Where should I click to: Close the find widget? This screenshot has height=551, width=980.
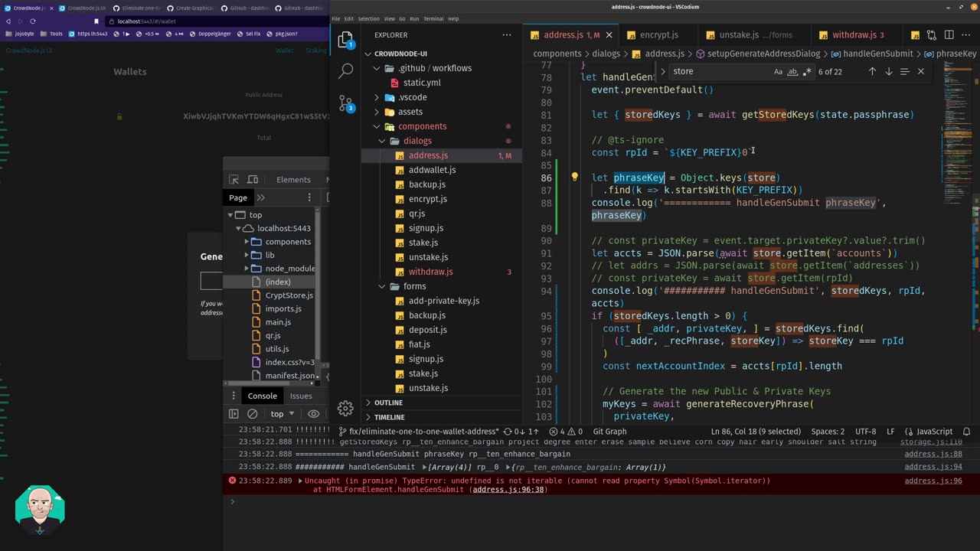pyautogui.click(x=920, y=71)
